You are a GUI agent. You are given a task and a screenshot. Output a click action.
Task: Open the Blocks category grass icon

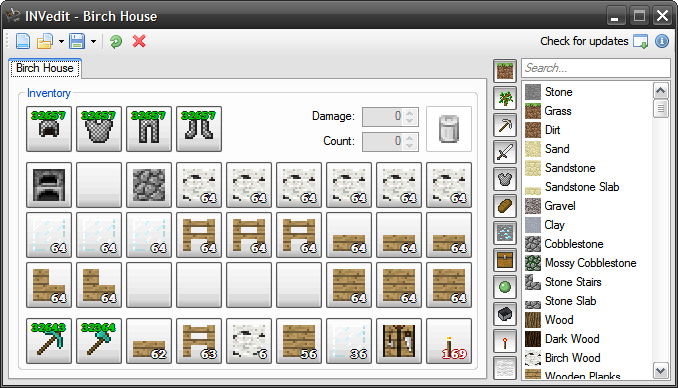505,71
